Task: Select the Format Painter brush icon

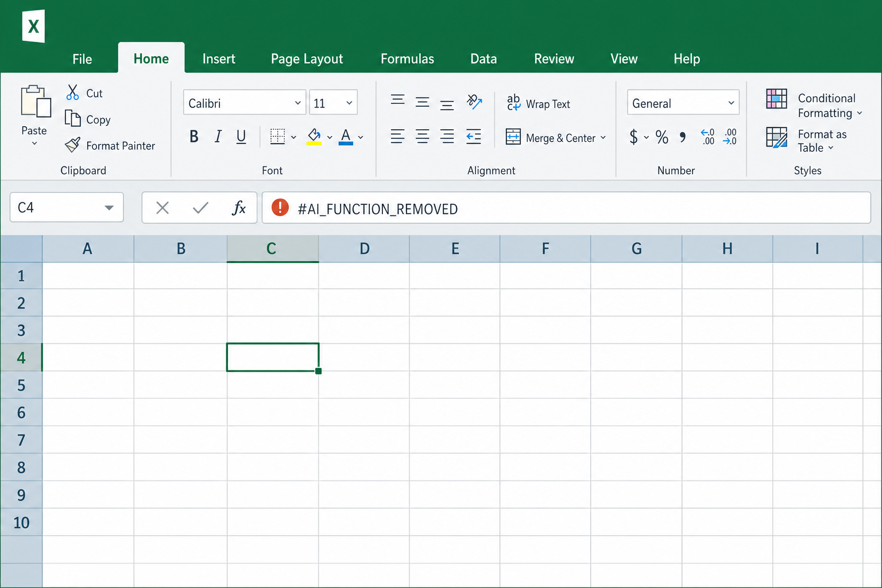Action: click(72, 145)
